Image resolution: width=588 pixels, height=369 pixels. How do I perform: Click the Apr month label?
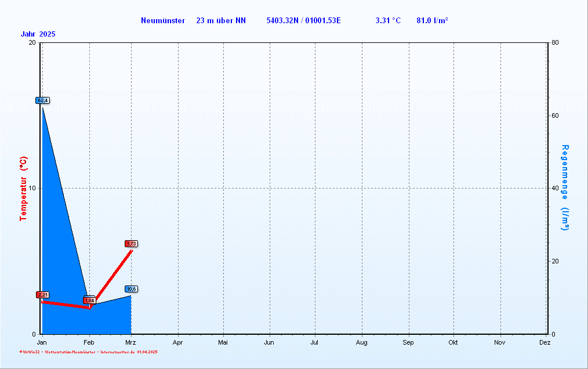coord(178,342)
